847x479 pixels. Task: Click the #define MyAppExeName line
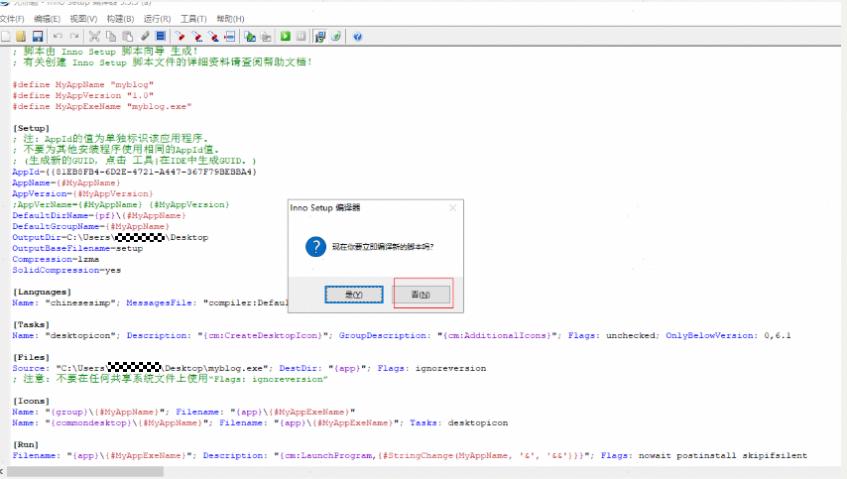pos(102,106)
